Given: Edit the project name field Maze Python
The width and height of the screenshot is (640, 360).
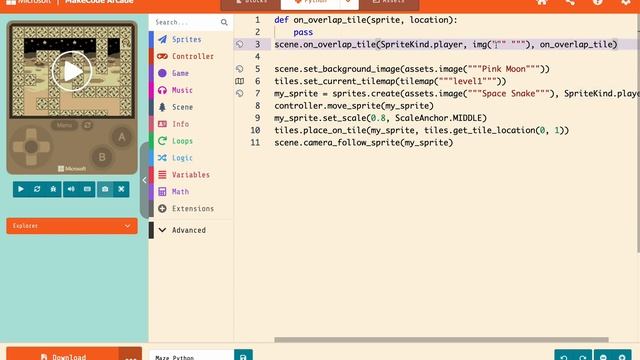Looking at the screenshot, I should tap(192, 355).
